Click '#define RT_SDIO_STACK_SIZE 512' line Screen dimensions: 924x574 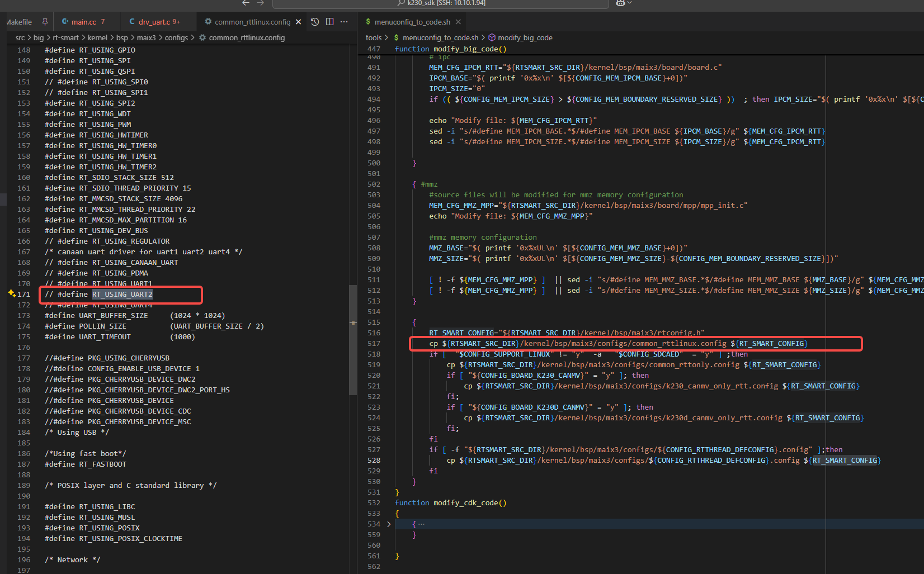click(x=109, y=177)
